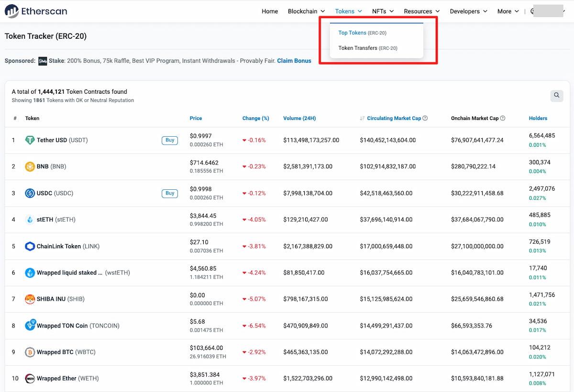
Task: Click the Claim Bonus sponsored link
Action: tap(294, 61)
